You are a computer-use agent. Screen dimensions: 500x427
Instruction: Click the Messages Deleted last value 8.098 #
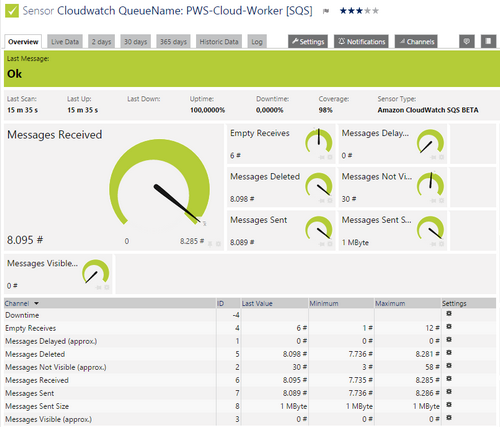point(295,354)
